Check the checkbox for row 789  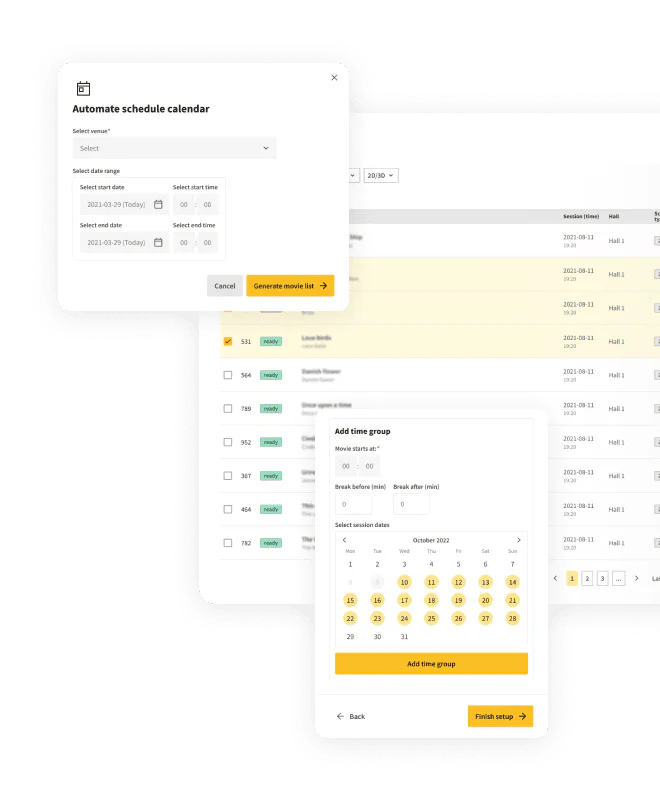[228, 409]
